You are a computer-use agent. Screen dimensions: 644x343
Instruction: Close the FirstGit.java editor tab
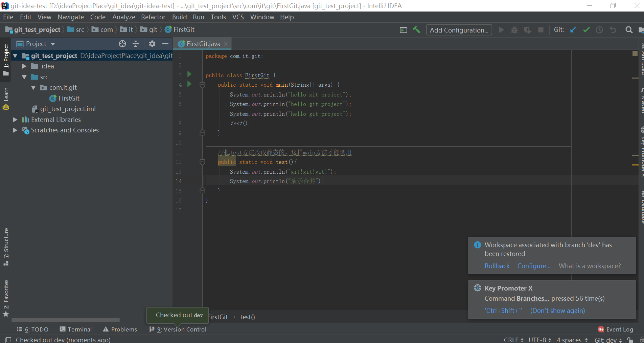click(226, 44)
